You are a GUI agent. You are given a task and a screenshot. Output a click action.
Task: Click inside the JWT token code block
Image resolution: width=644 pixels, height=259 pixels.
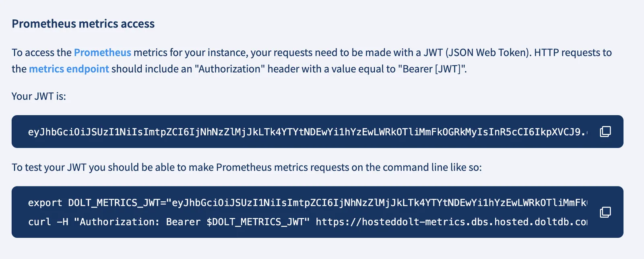(x=282, y=131)
